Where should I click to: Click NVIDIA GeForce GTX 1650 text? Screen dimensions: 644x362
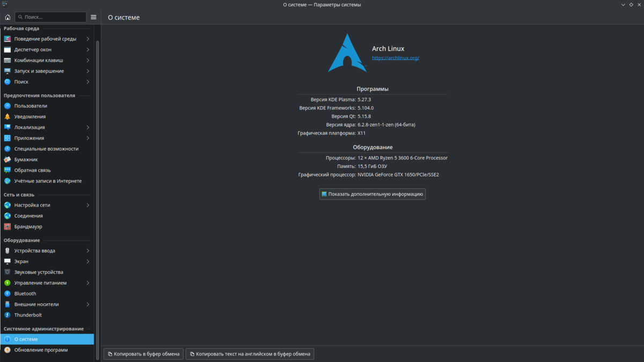[x=398, y=174]
